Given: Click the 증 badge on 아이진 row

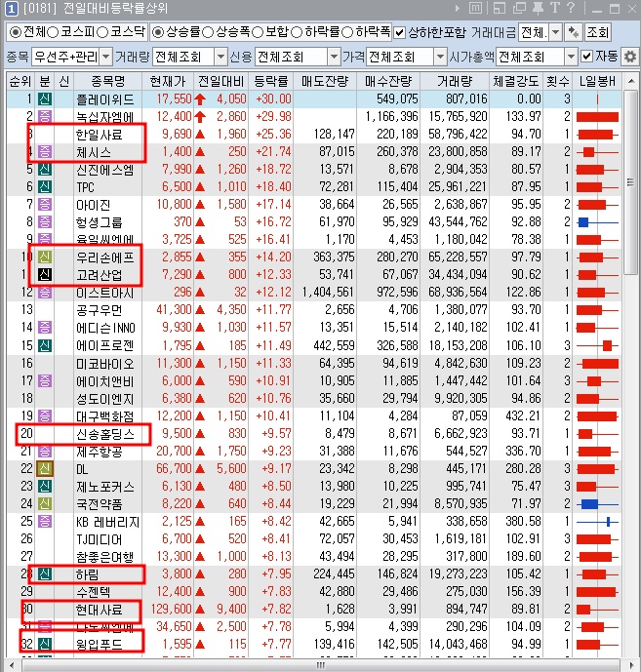Looking at the screenshot, I should click(45, 205).
